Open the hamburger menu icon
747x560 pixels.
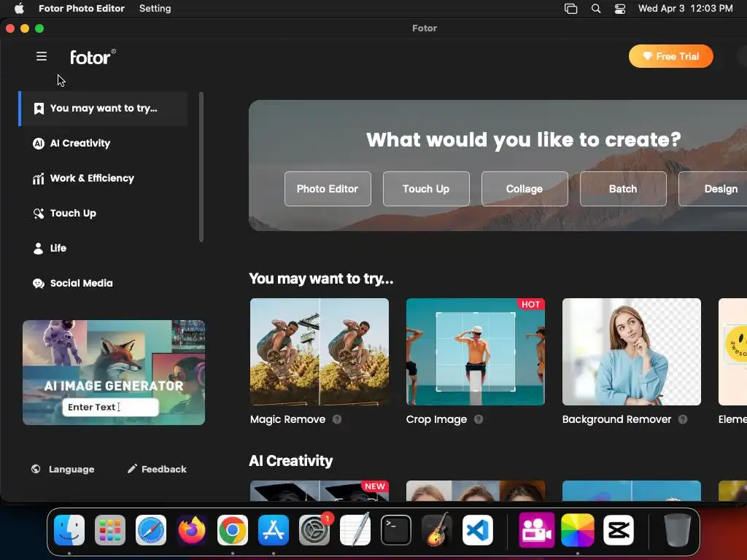point(42,56)
